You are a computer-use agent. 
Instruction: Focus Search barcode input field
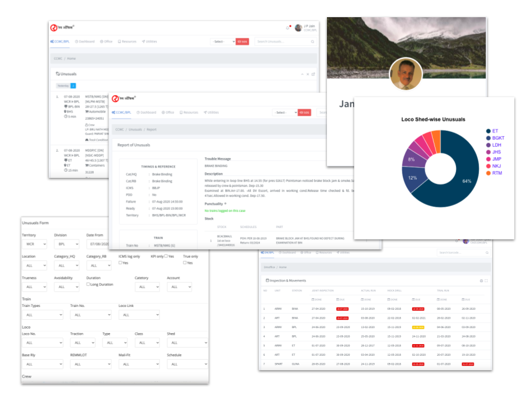pos(463,253)
